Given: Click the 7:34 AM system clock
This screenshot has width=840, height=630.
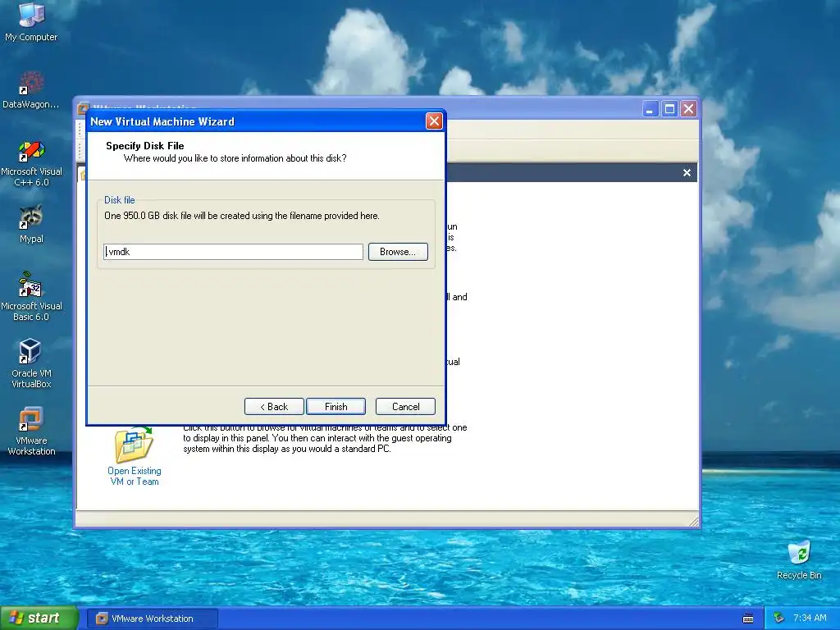Looking at the screenshot, I should pos(810,619).
